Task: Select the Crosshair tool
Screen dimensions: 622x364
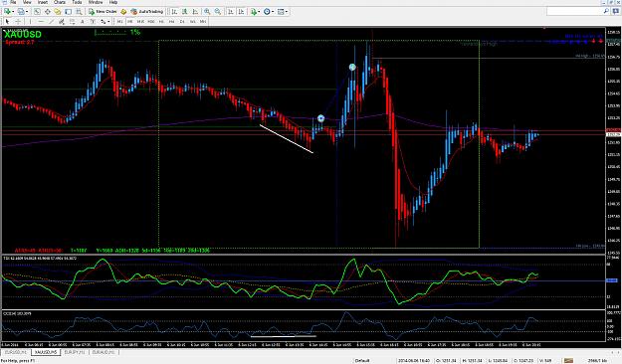Action: click(x=18, y=21)
